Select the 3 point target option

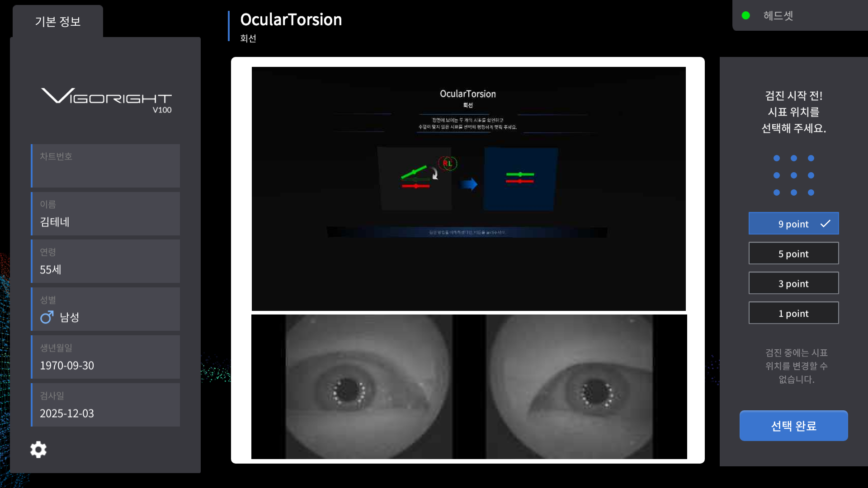pos(793,283)
